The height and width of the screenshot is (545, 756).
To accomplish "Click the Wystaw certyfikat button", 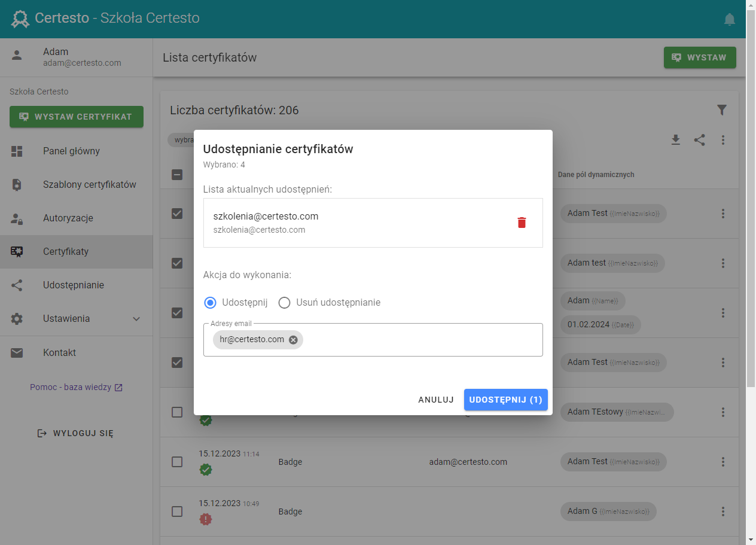I will pos(77,117).
